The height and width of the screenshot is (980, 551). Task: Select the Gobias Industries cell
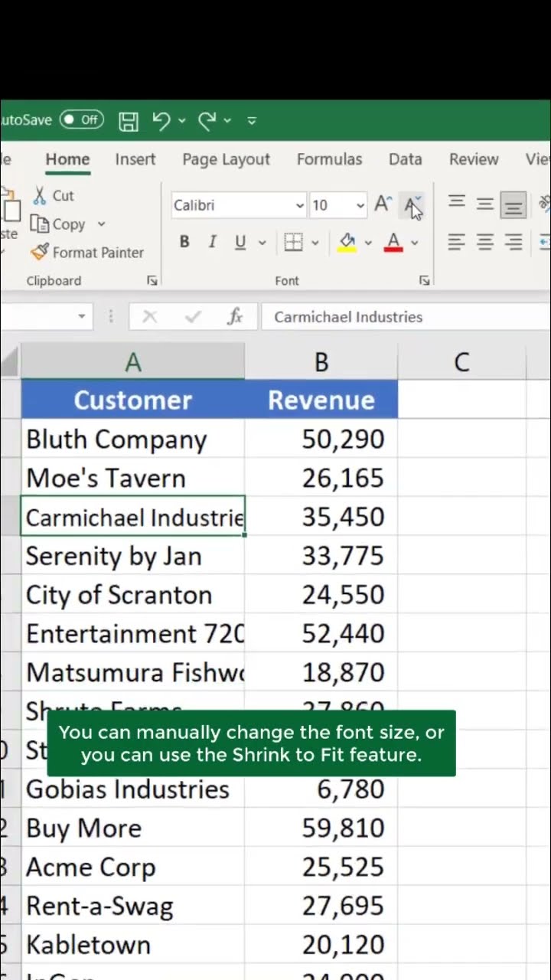pos(133,789)
